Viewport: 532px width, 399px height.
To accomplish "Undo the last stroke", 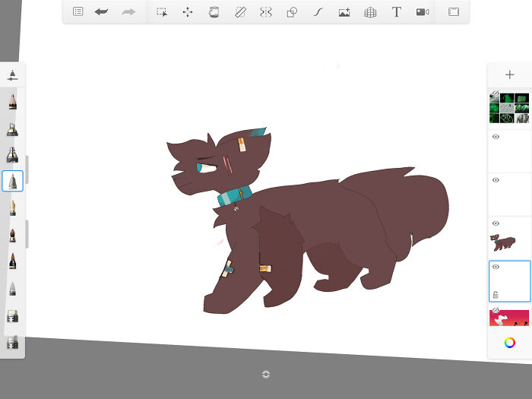I will point(101,12).
